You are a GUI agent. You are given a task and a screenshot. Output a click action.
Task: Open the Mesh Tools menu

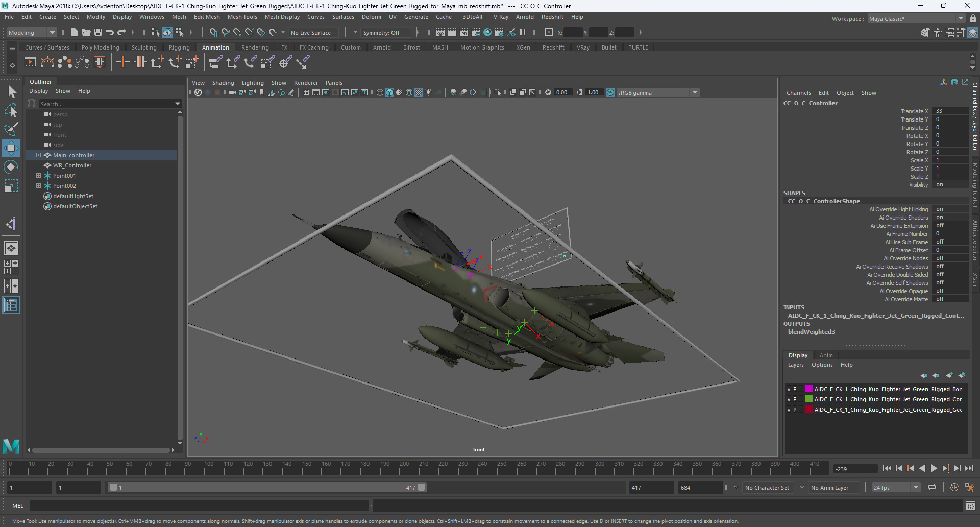[242, 17]
